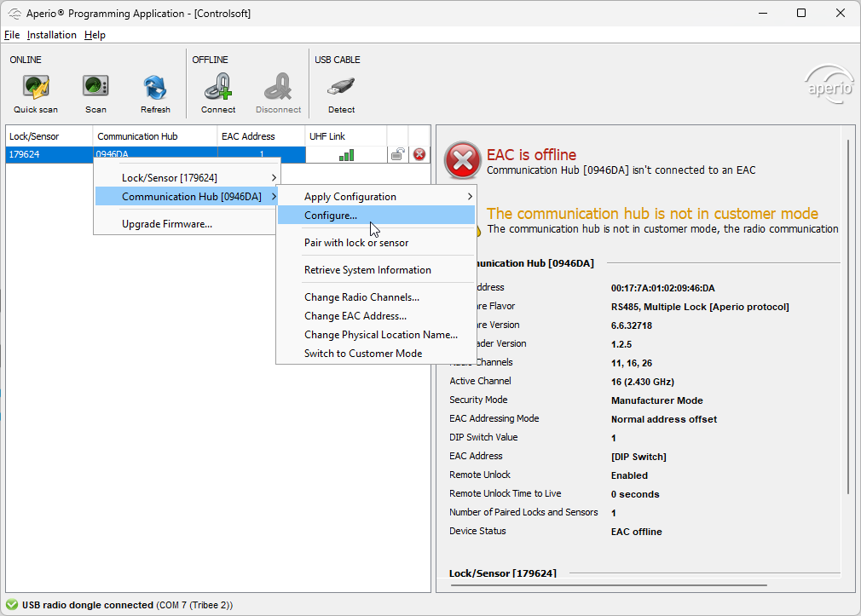Open the Help menu

[x=95, y=35]
